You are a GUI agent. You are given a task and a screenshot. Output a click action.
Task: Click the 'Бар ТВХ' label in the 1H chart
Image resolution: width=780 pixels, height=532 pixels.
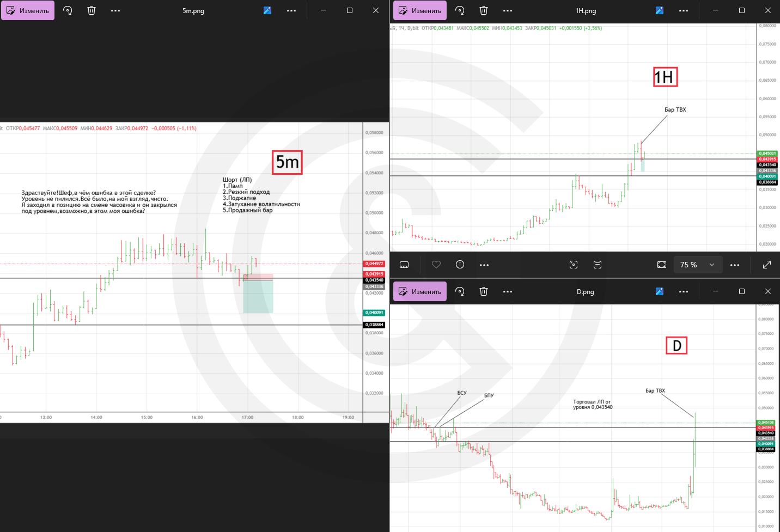click(x=675, y=109)
